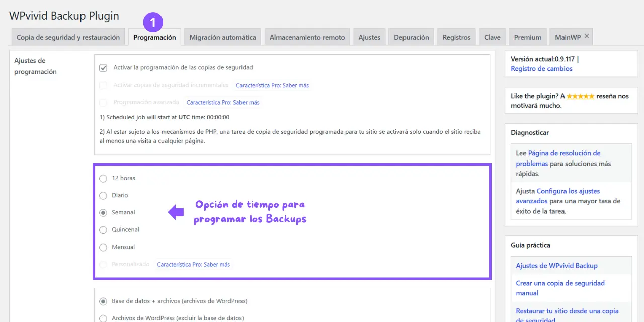The width and height of the screenshot is (644, 322).
Task: Switch to the Migración automática tab
Action: 223,37
